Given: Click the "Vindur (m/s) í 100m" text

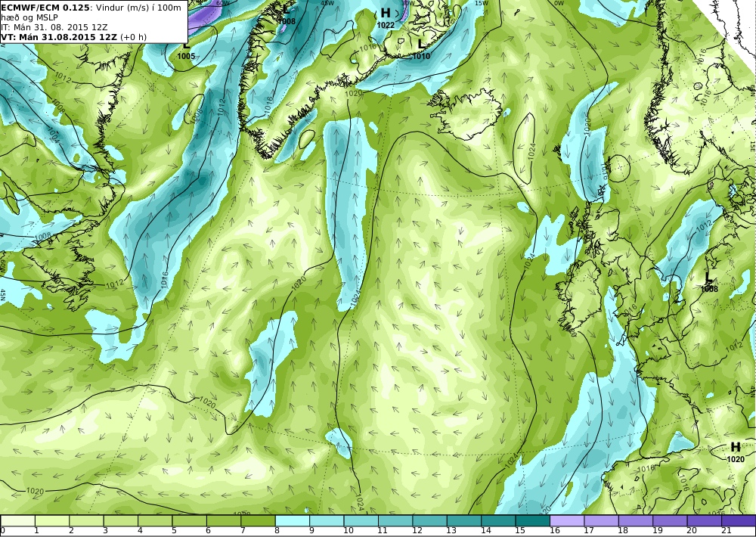Looking at the screenshot, I should click(138, 8).
